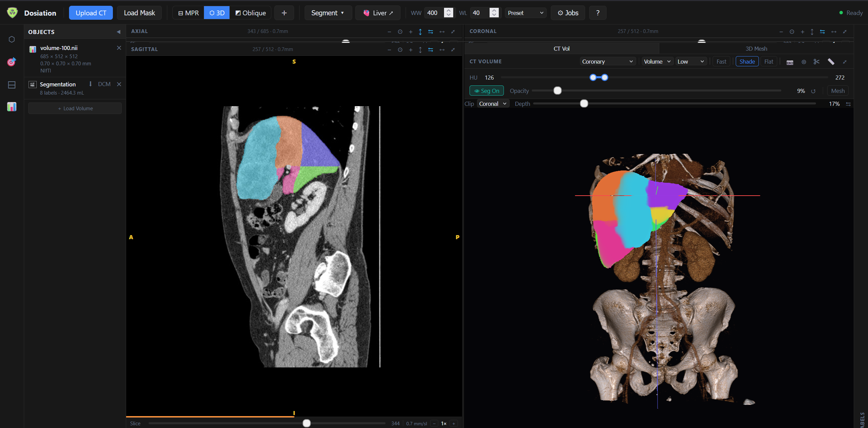Toggle swap arrows in Coronal header
This screenshot has width=868, height=428.
pos(822,32)
